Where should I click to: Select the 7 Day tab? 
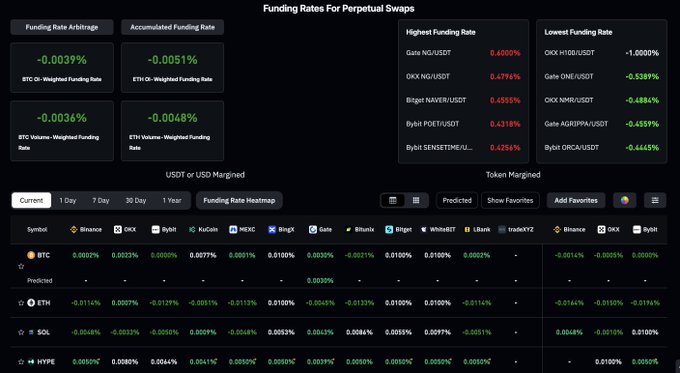[101, 200]
